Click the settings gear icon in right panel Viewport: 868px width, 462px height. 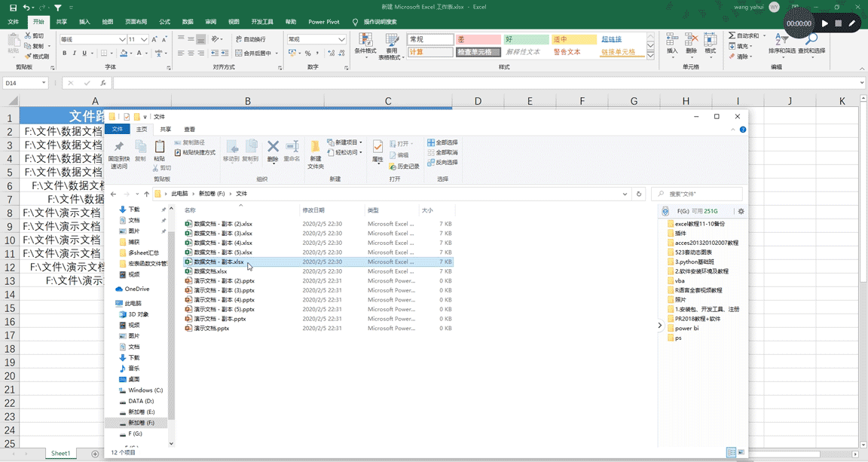pyautogui.click(x=741, y=211)
